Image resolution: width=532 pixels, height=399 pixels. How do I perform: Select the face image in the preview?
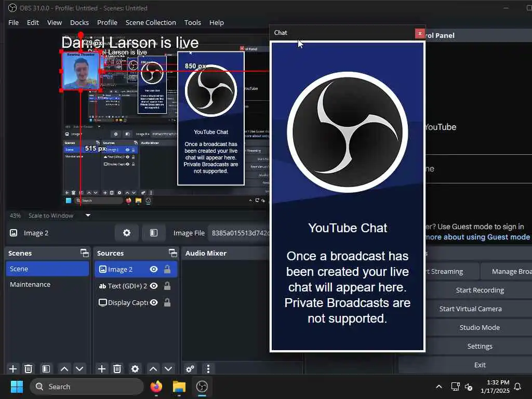coord(81,71)
